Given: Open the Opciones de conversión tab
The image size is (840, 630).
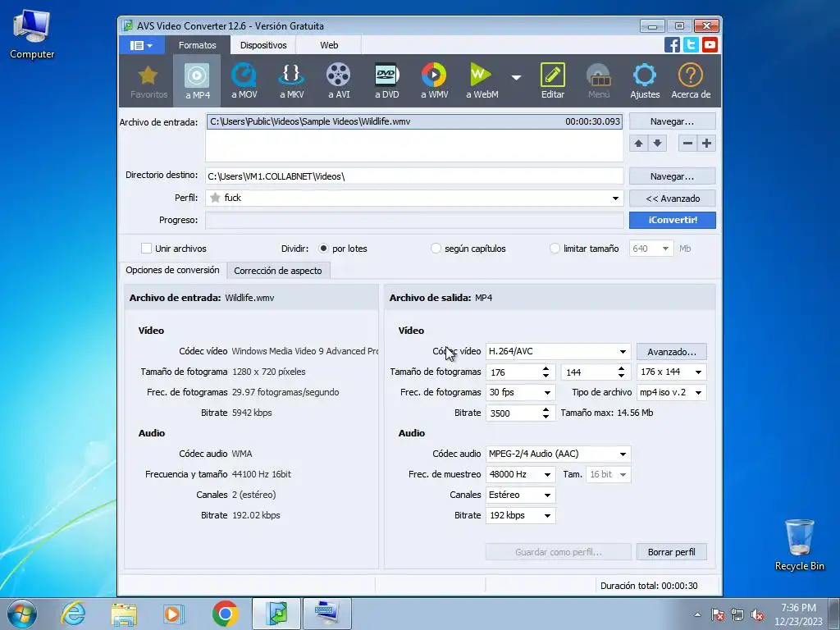Looking at the screenshot, I should tap(172, 270).
